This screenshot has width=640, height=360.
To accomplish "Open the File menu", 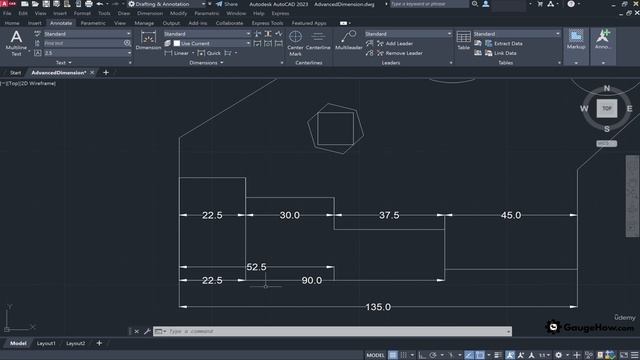I will (x=7, y=13).
